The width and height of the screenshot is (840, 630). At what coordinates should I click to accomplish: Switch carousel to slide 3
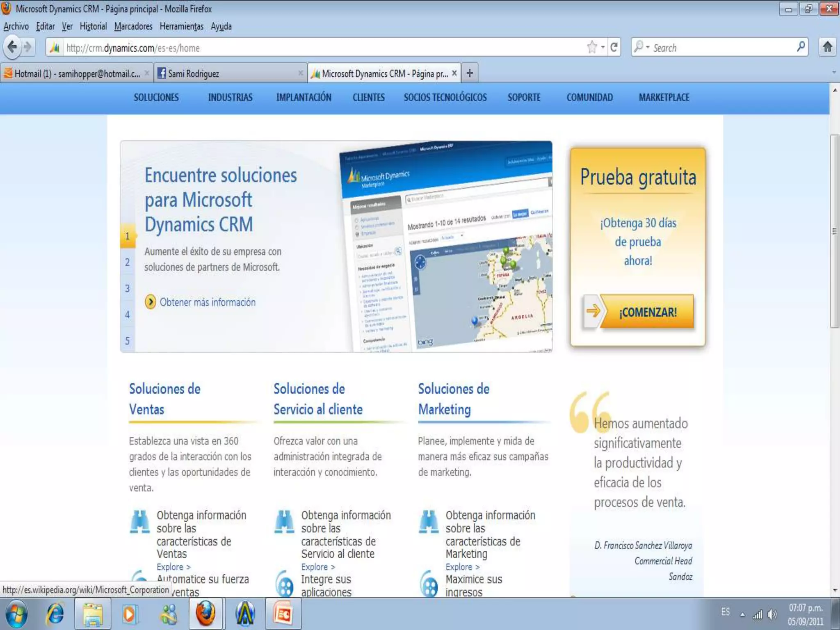coord(128,288)
